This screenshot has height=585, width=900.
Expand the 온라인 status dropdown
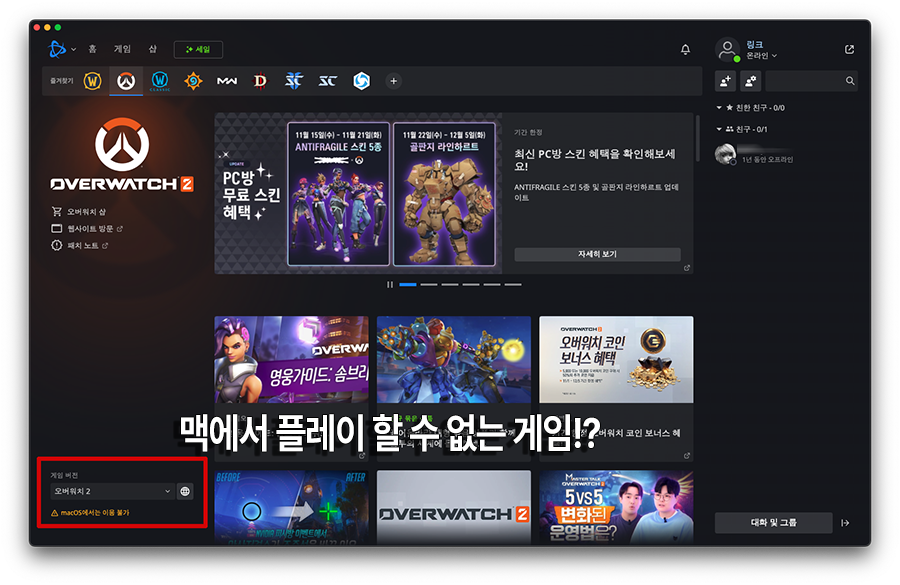click(761, 56)
